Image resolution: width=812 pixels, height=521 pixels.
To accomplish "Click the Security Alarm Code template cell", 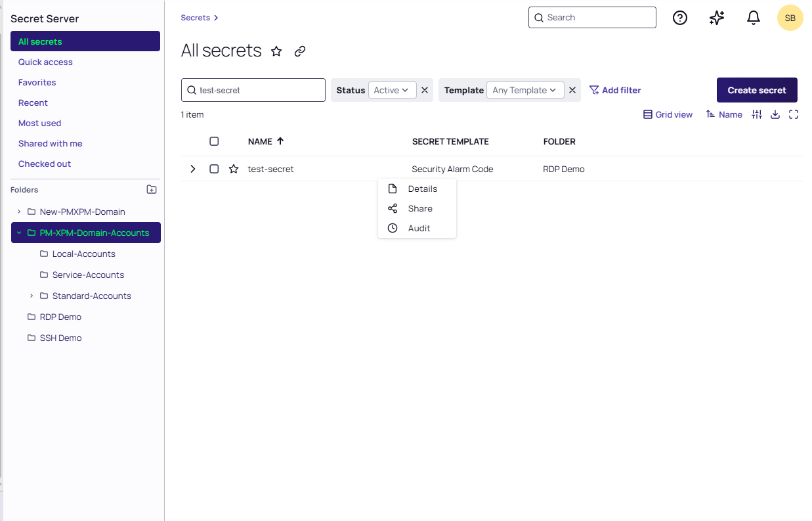I will 452,169.
